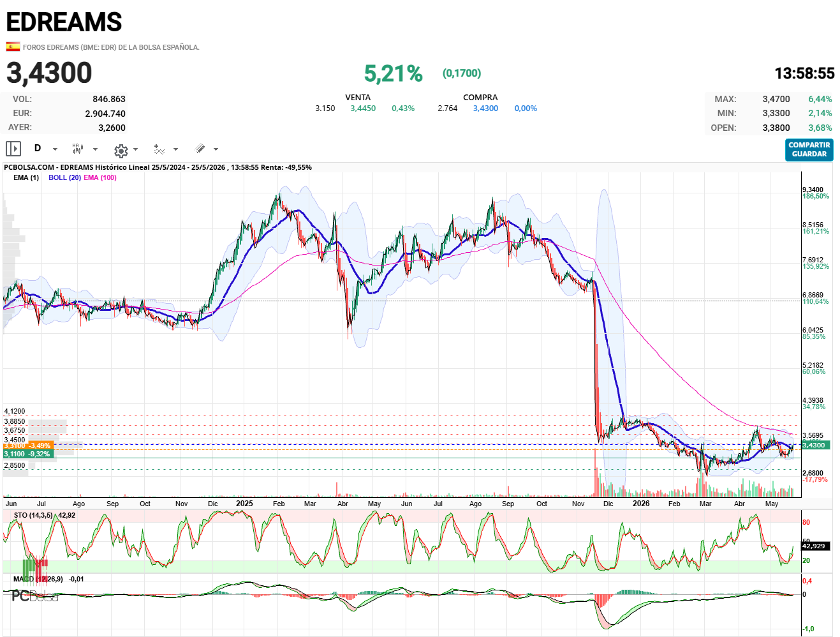The image size is (840, 637).
Task: Click the 3,6750 price level label
Action: tap(15, 431)
